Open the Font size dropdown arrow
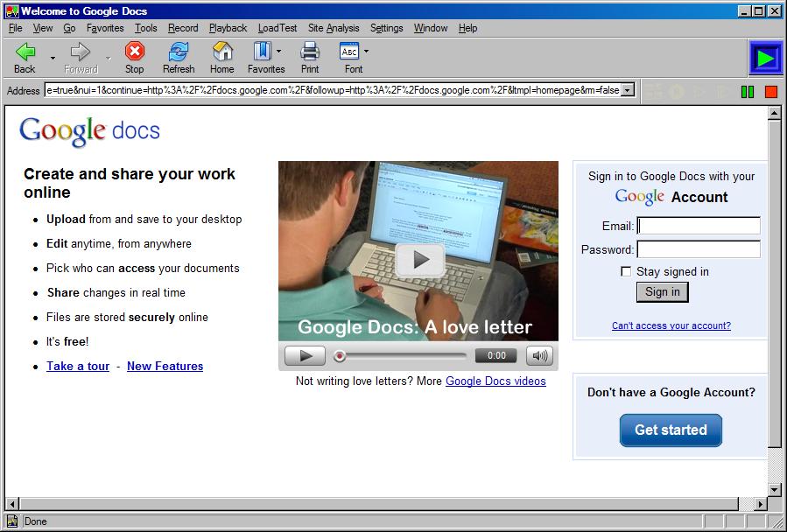The height and width of the screenshot is (532, 787). [366, 52]
